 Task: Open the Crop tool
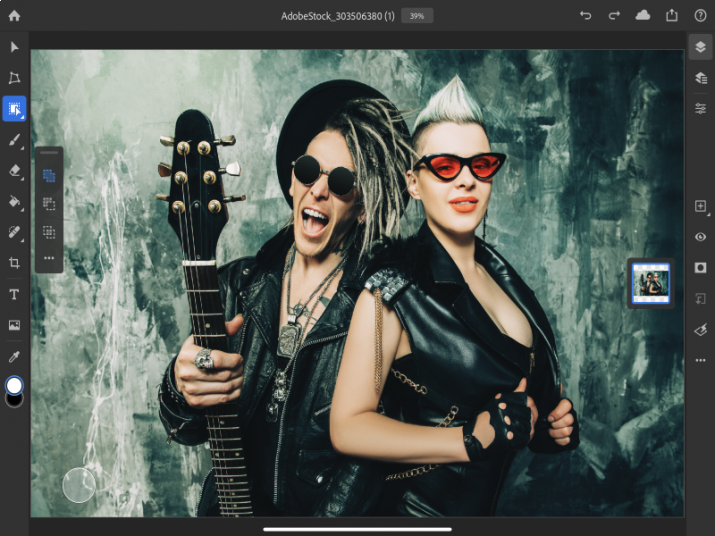(x=14, y=263)
